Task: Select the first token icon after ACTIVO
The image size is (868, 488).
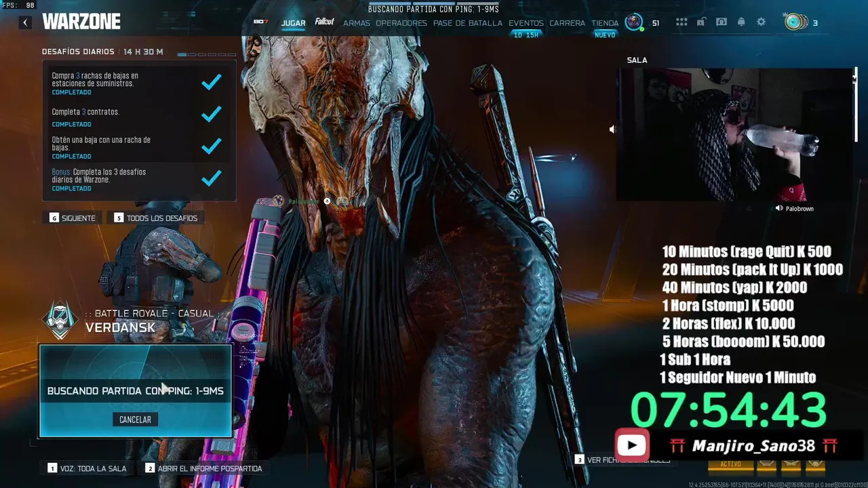Action: [766, 464]
